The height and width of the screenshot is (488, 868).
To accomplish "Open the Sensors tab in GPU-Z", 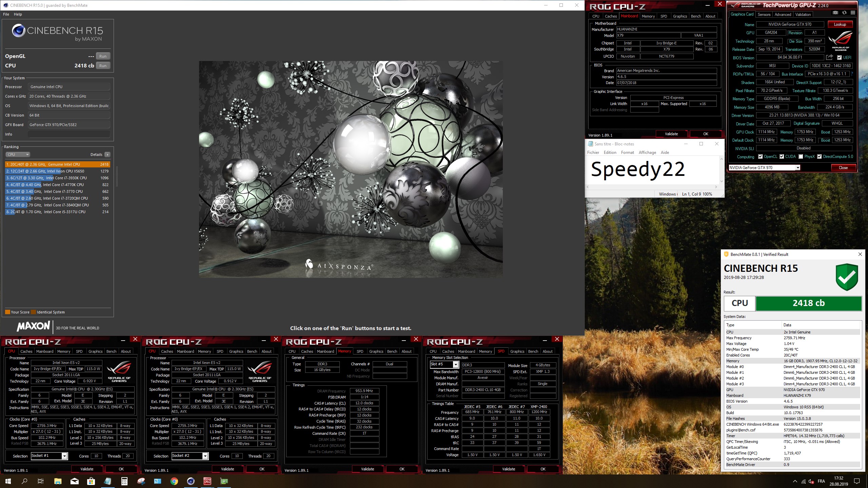I will pyautogui.click(x=764, y=15).
